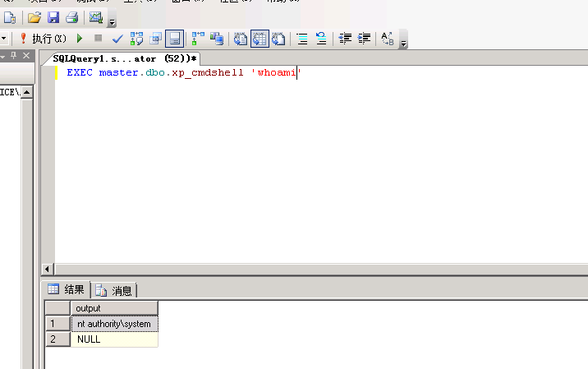Open the Query Options icon

click(156, 39)
